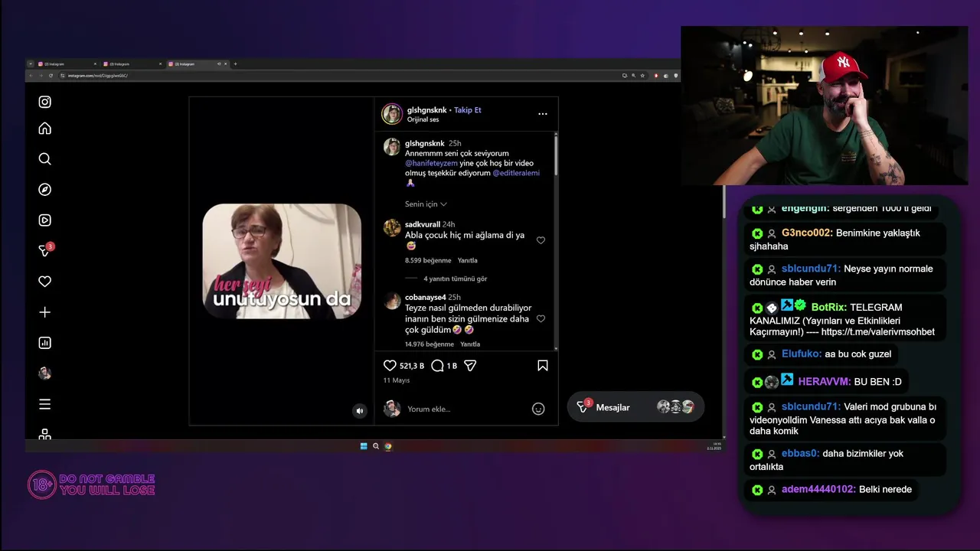This screenshot has height=551, width=980.
Task: Share the post with paper plane icon
Action: (471, 366)
